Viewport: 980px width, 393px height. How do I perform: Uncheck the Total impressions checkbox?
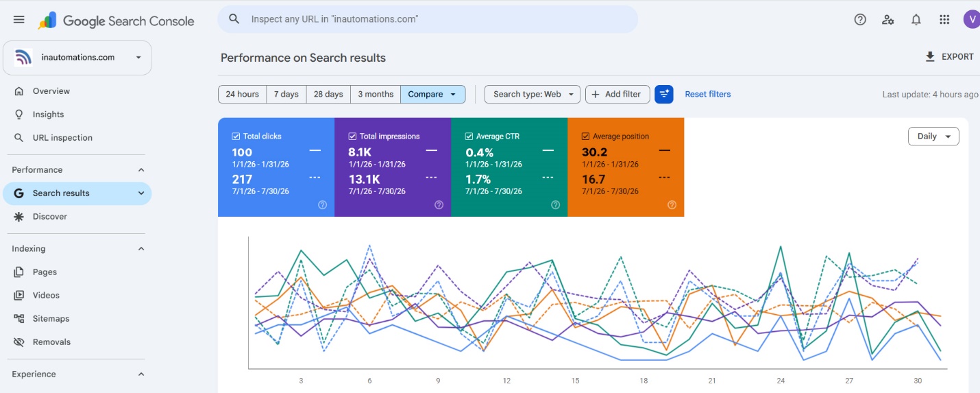(x=352, y=136)
